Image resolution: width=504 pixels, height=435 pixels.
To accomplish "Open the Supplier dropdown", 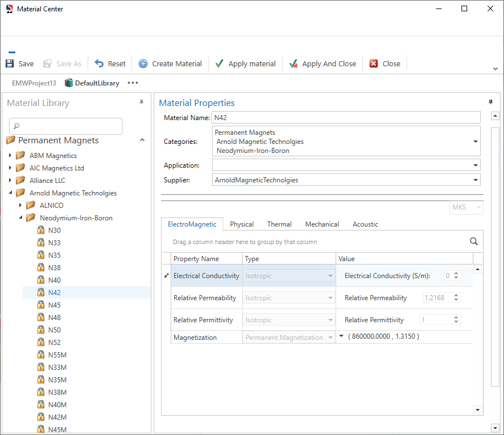I will click(x=476, y=180).
